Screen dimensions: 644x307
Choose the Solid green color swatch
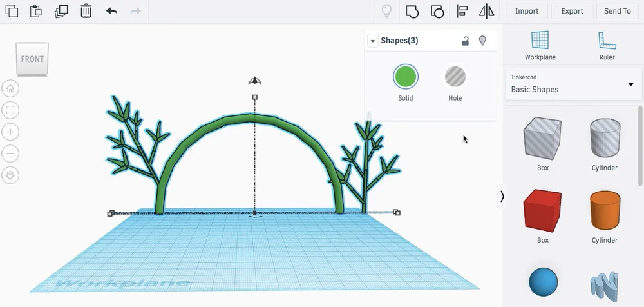[405, 77]
